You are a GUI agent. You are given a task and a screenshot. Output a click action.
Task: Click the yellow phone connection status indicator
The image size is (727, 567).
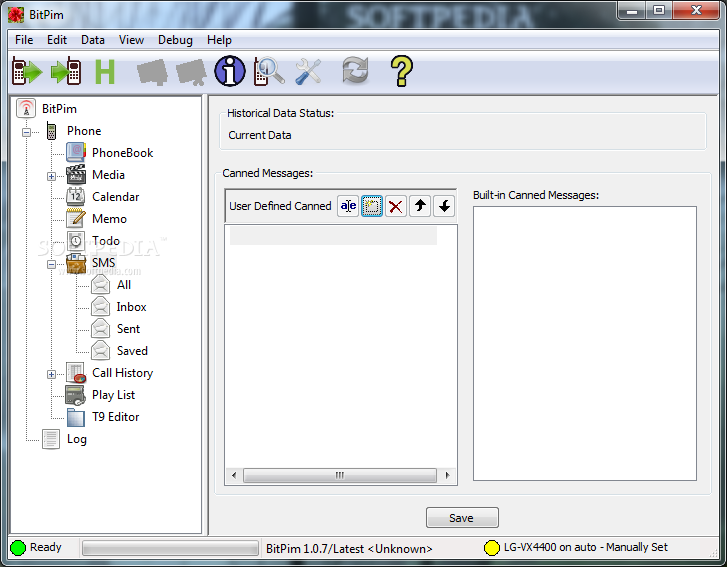click(491, 548)
